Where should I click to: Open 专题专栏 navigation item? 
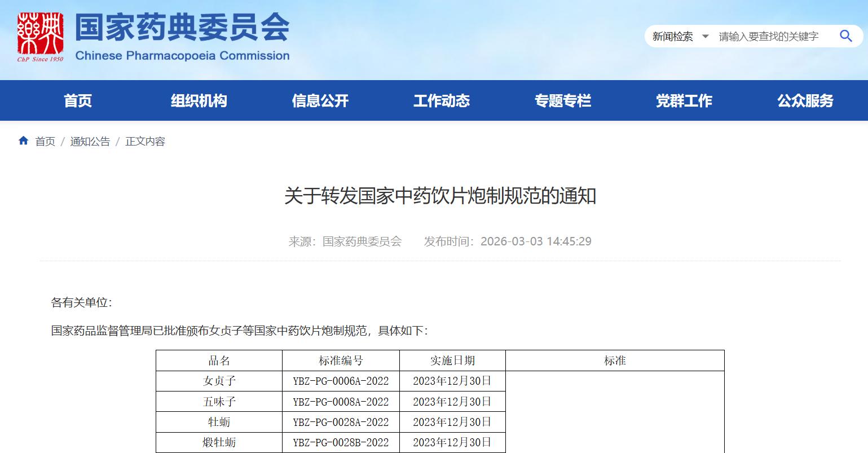563,101
